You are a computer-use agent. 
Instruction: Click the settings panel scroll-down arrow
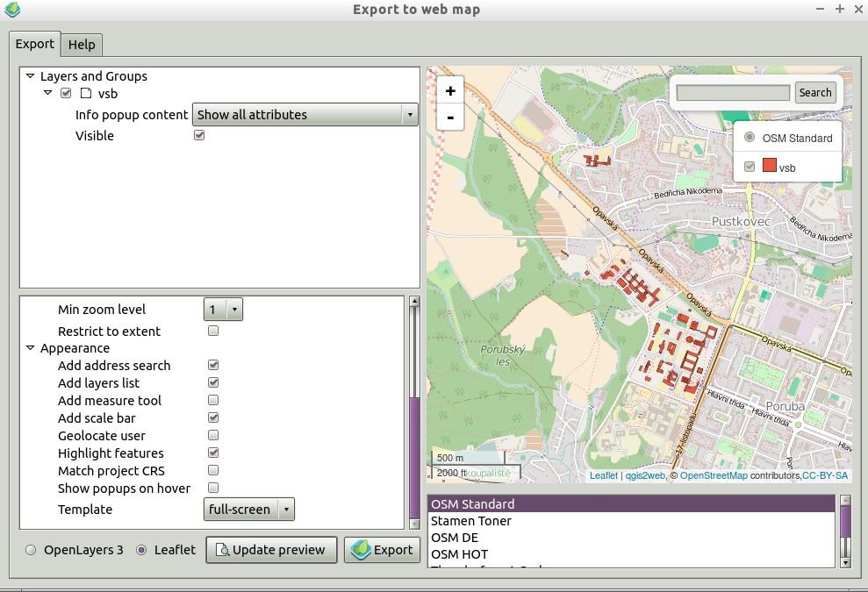point(414,524)
